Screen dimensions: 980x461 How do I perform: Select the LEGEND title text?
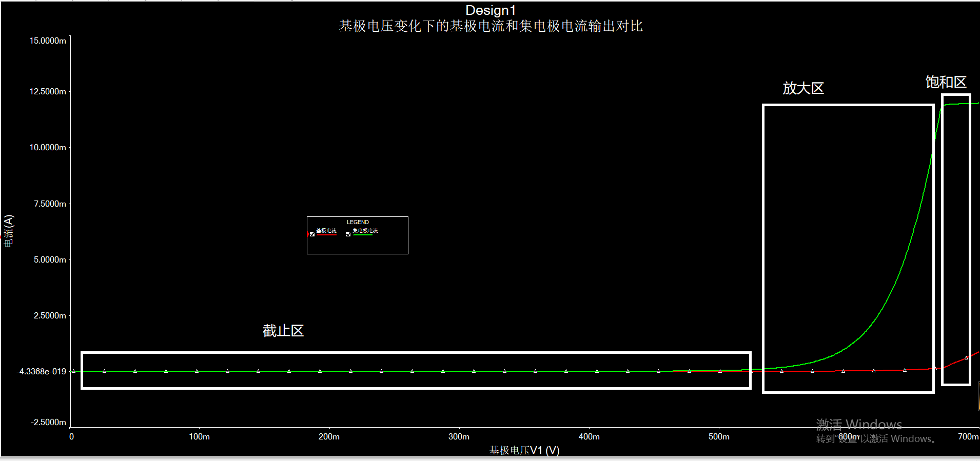(358, 222)
